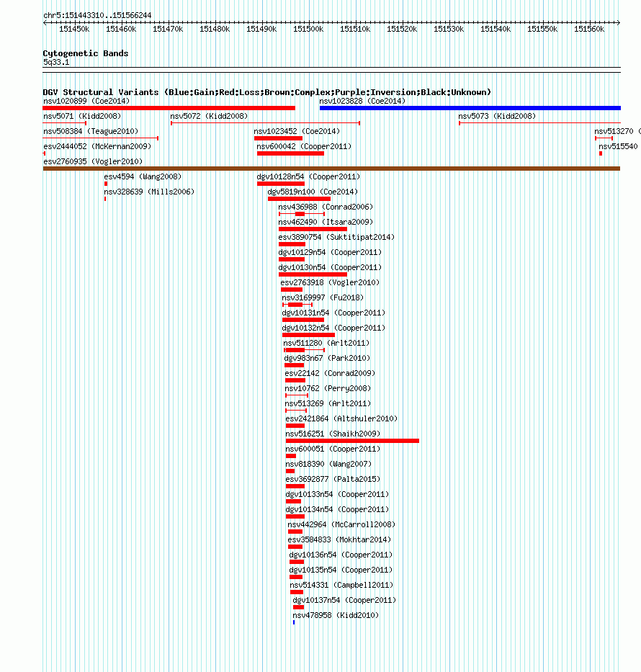Screen dimensions: 641x672
Task: Select esv2760935 (Vogler2010) label
Action: pos(93,161)
